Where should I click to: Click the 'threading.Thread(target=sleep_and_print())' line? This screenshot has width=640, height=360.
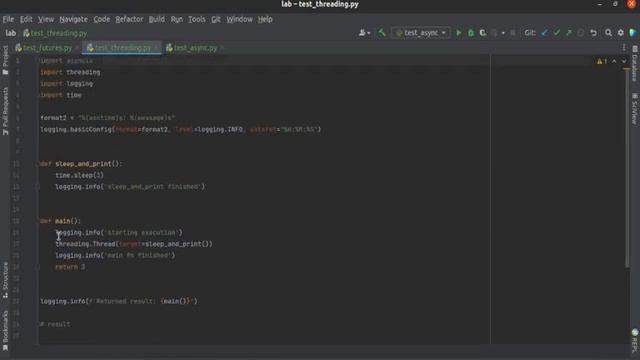[134, 244]
